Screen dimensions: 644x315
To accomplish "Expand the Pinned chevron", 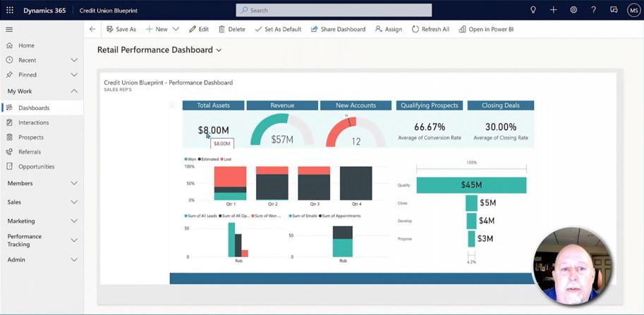I will [x=74, y=75].
